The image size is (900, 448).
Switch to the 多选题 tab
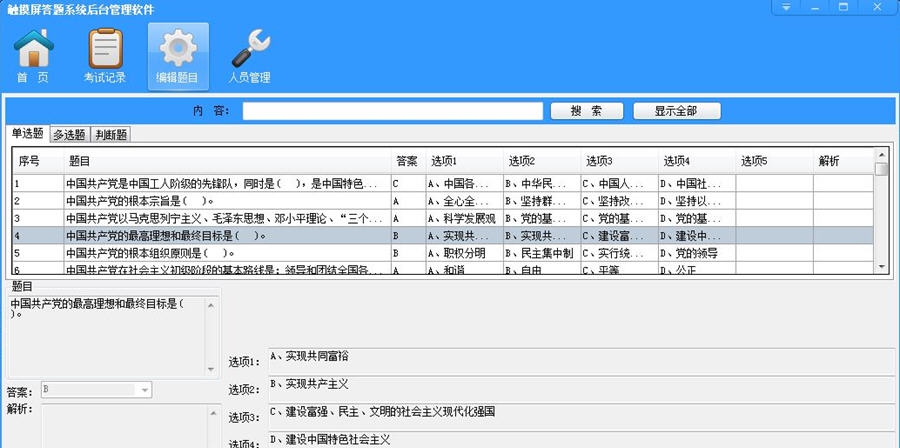69,135
